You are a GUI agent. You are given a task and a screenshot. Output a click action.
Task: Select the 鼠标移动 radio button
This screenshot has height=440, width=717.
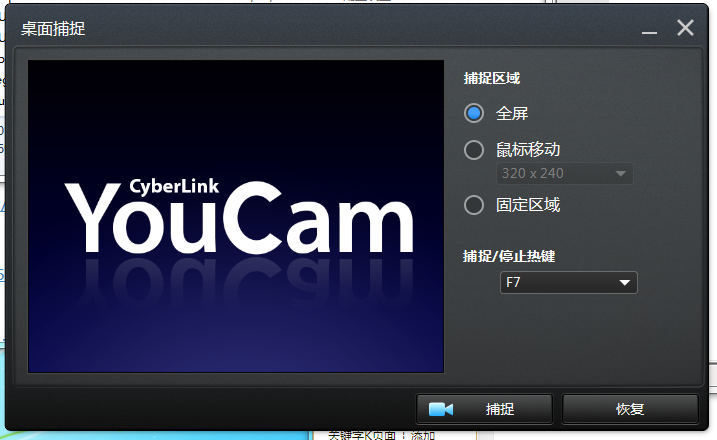point(474,150)
